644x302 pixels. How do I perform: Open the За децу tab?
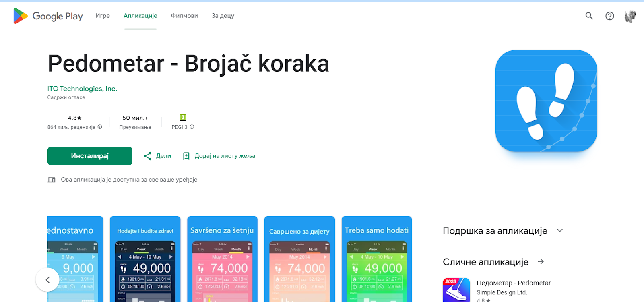(x=223, y=16)
